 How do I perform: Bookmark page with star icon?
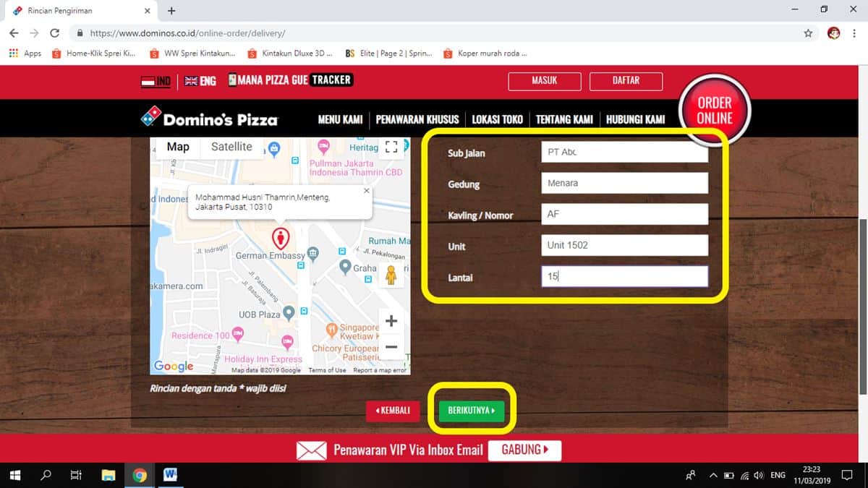[x=808, y=33]
